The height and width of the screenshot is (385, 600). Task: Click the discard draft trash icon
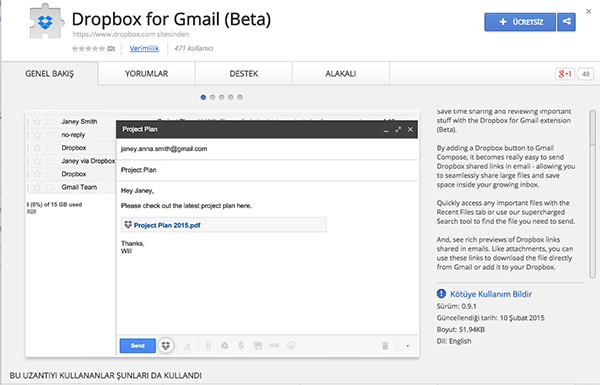pyautogui.click(x=385, y=346)
